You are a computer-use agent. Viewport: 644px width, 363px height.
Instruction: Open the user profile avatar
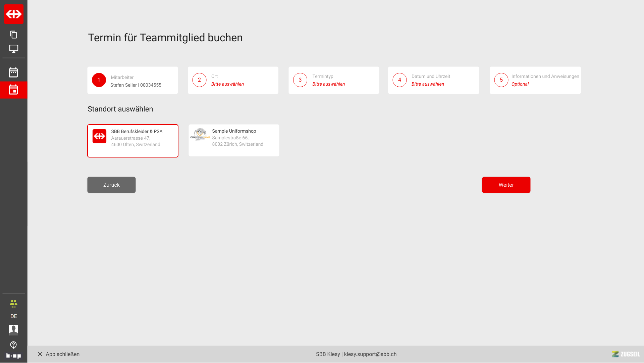click(13, 330)
